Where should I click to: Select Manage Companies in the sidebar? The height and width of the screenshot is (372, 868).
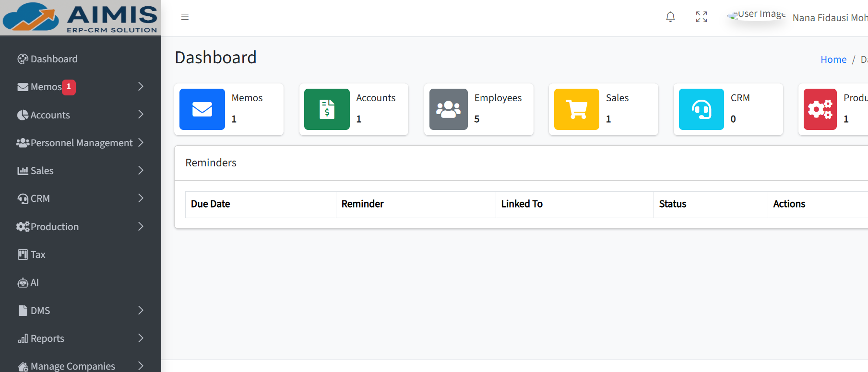(x=73, y=365)
